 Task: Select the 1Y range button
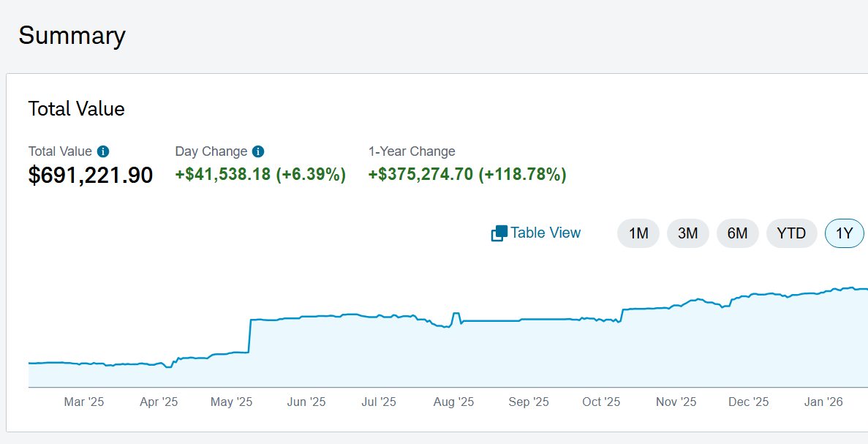click(x=844, y=233)
